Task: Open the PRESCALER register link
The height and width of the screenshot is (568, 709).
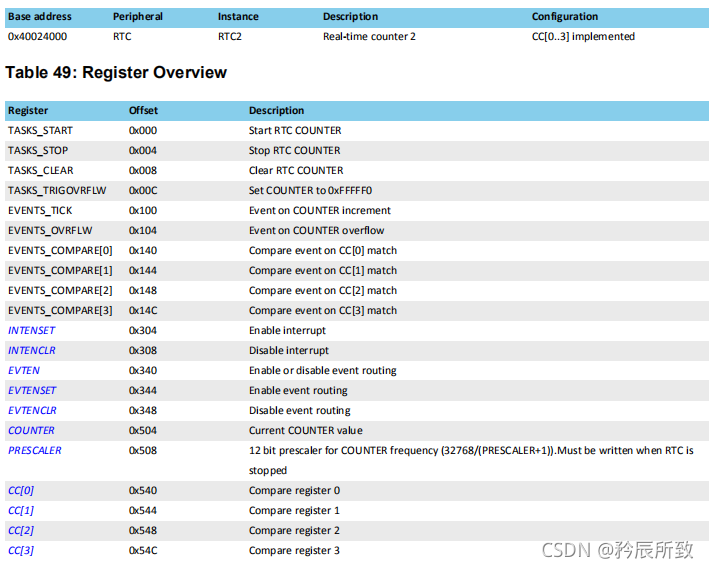Action: click(x=35, y=450)
